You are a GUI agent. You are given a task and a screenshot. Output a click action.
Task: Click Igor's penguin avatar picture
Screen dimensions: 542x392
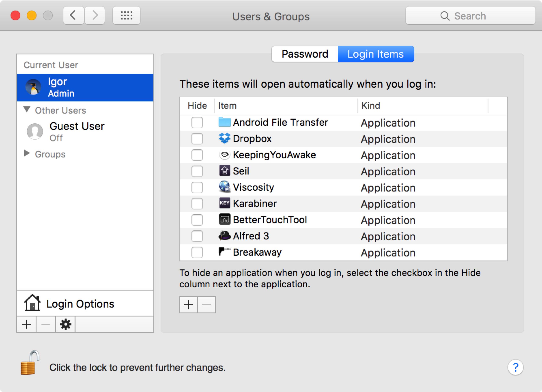[x=33, y=87]
